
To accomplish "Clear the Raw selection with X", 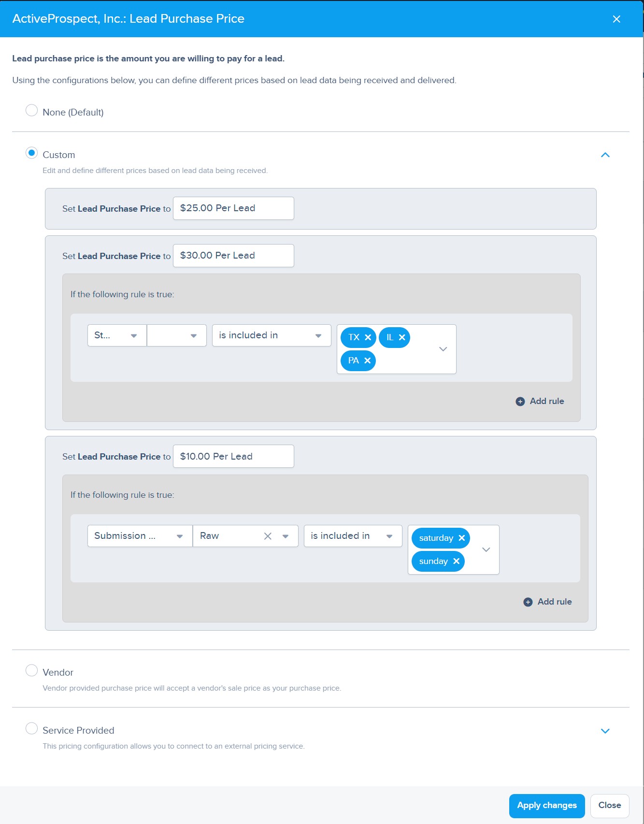I will pyautogui.click(x=268, y=536).
